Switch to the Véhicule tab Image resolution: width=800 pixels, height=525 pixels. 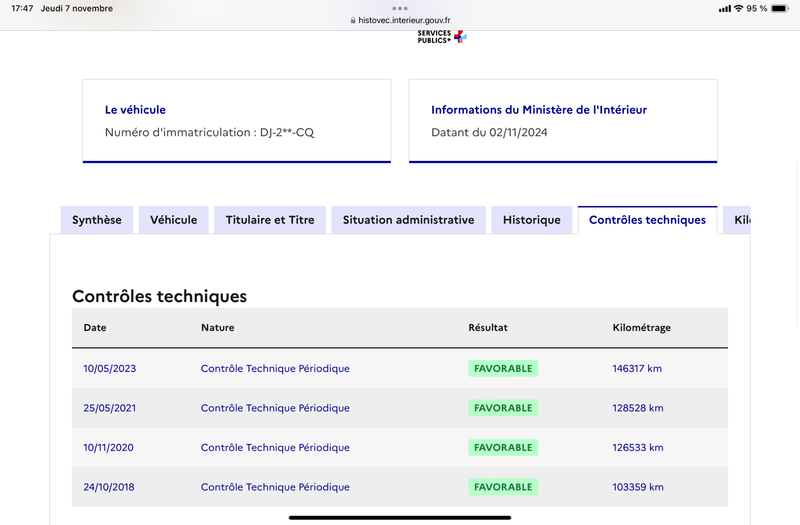(173, 220)
